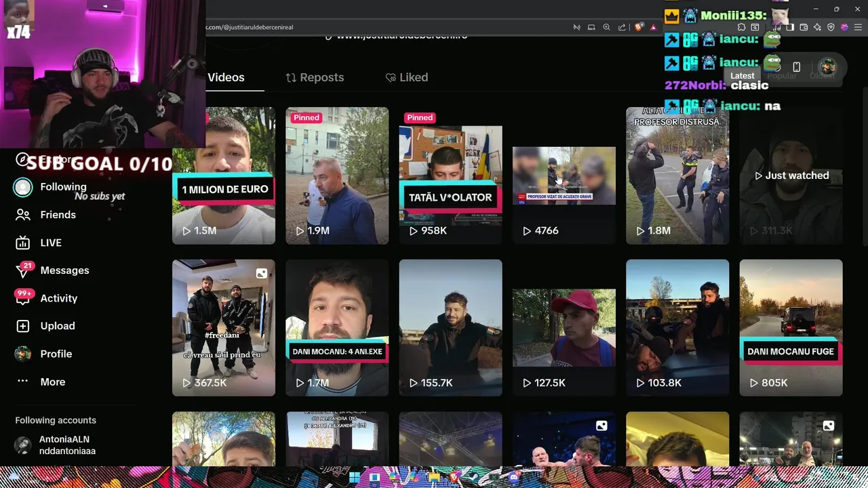Click the share page icon in address bar
The height and width of the screenshot is (488, 868).
pos(622,27)
